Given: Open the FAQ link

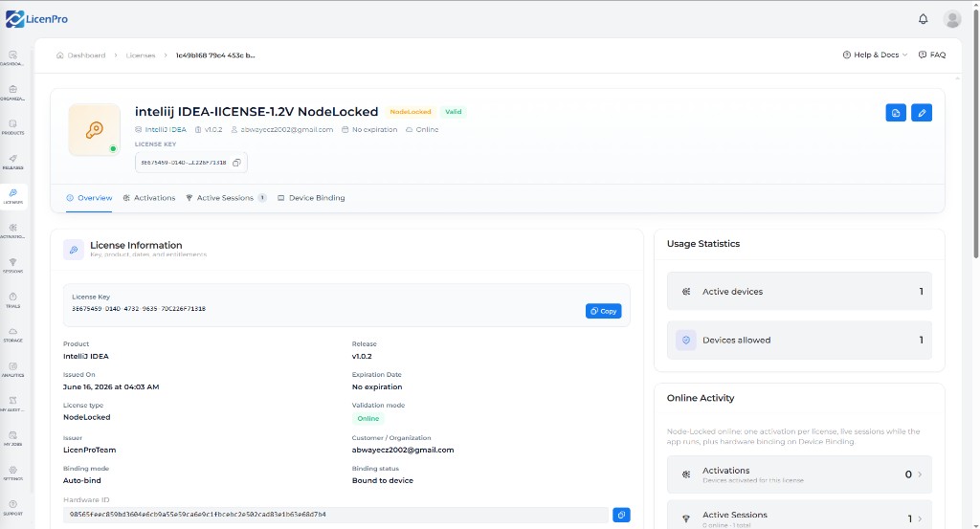Looking at the screenshot, I should pos(932,55).
